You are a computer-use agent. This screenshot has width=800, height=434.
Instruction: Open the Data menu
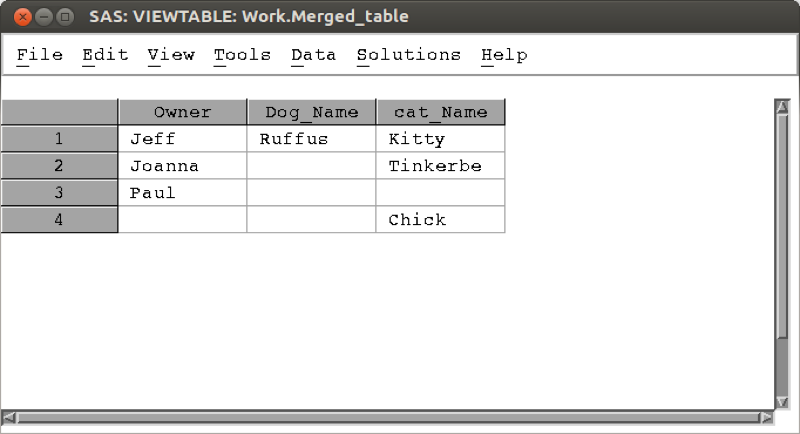coord(313,55)
